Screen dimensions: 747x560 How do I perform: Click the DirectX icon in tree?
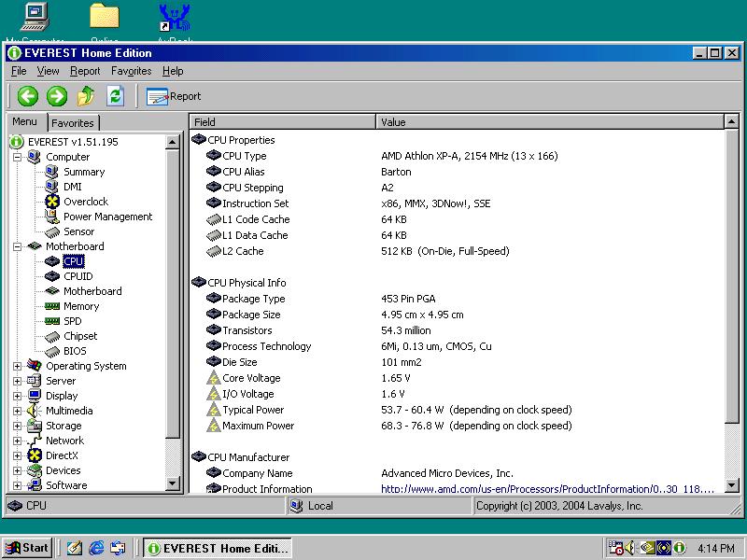[35, 455]
